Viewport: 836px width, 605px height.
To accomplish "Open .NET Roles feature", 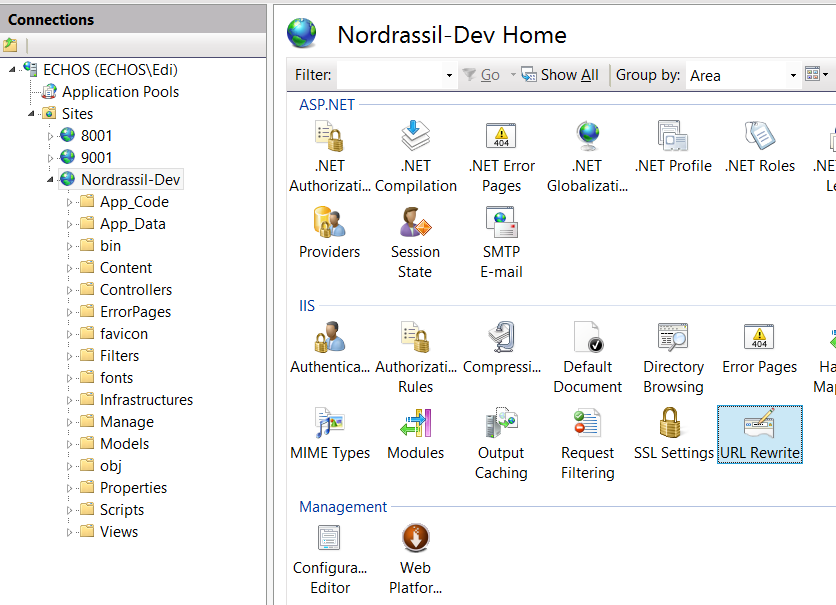I will click(759, 148).
